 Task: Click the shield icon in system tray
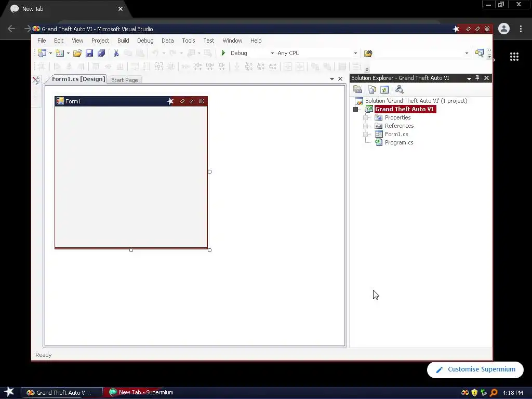[474, 393]
